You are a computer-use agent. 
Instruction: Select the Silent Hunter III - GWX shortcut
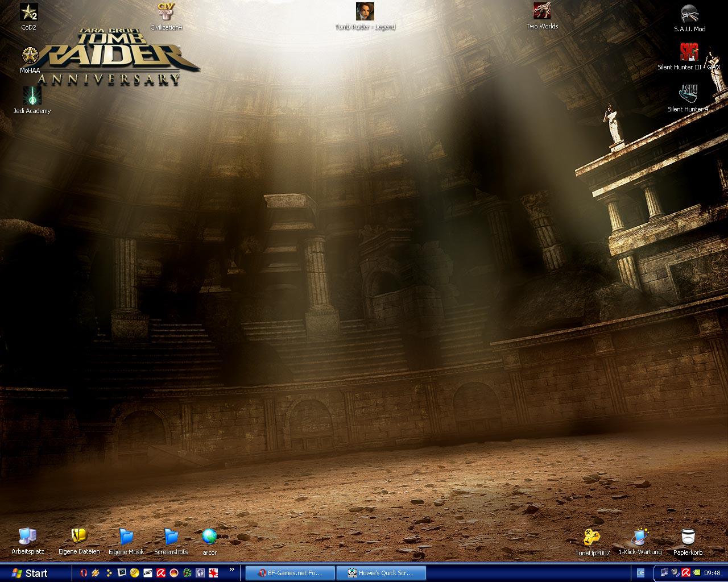(689, 56)
